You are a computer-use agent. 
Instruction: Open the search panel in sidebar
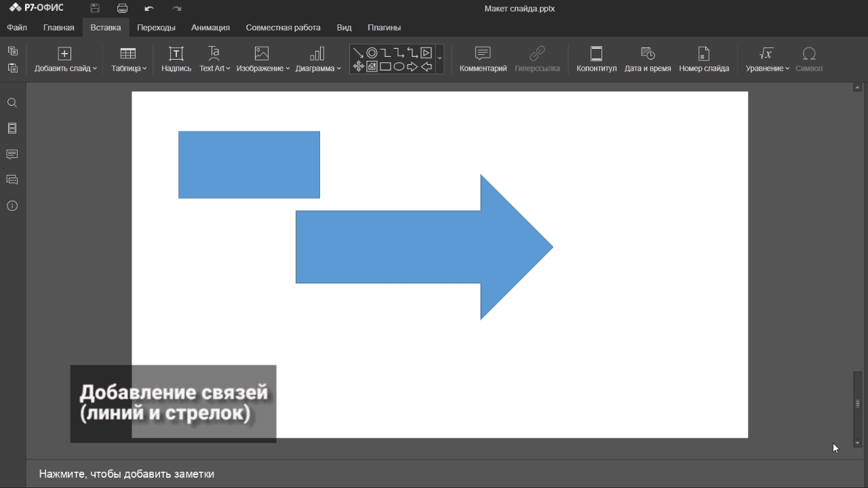[12, 103]
